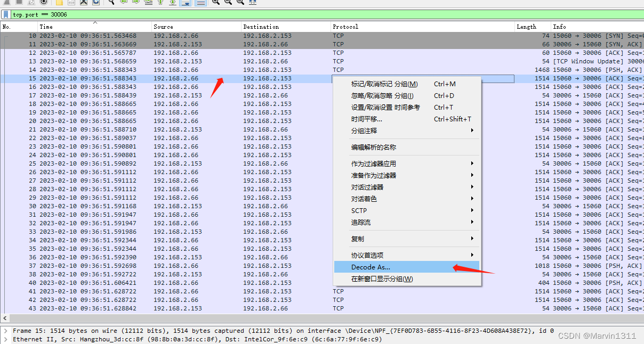Toggle the colorize packet list icon
The width and height of the screenshot is (644, 344).
tap(200, 2)
